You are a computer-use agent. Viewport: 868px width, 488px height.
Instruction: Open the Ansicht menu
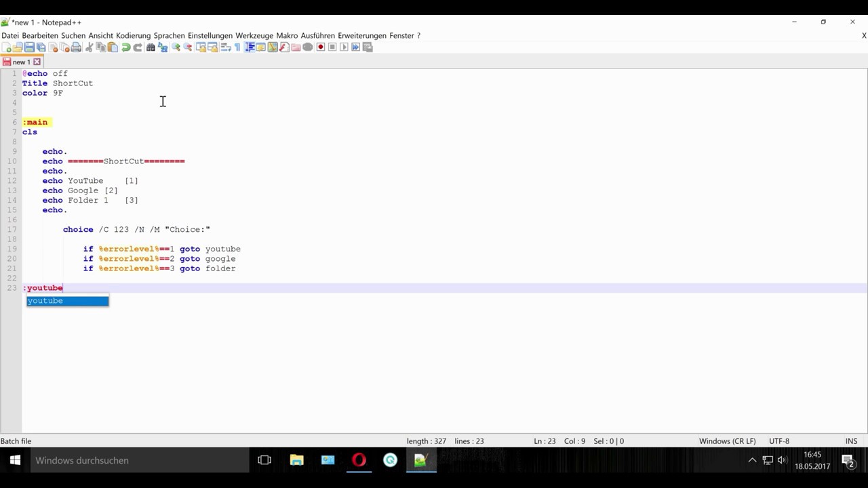point(100,35)
